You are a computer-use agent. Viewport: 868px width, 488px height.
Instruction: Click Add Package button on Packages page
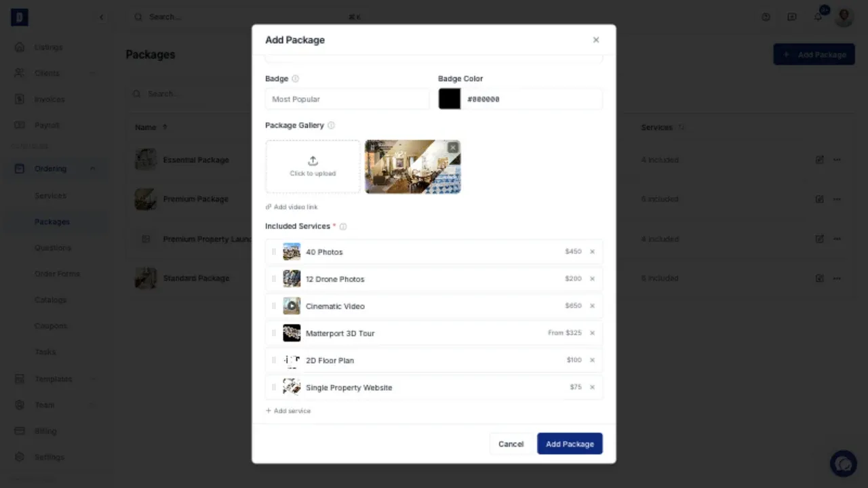(814, 54)
